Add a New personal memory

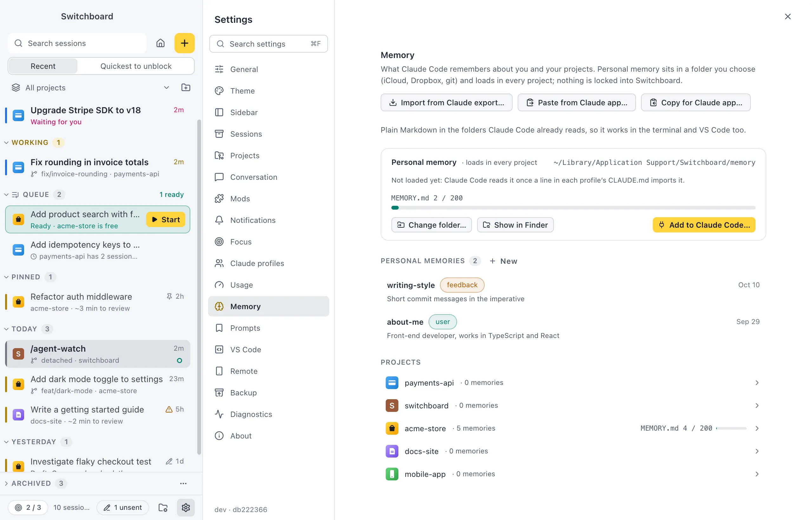point(503,261)
